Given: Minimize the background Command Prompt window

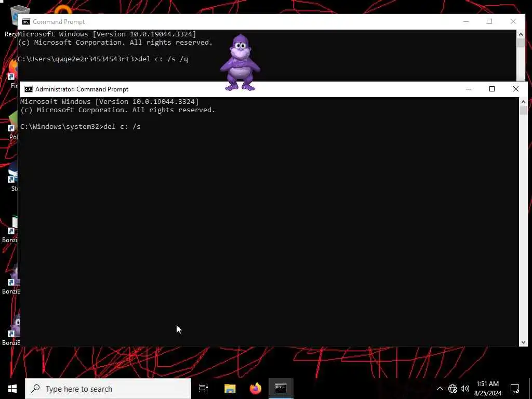Looking at the screenshot, I should (x=466, y=21).
